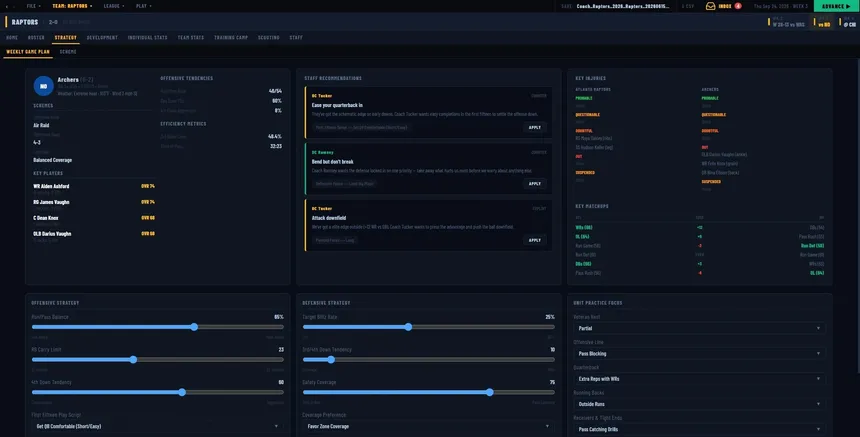Open the League dropdown menu
The height and width of the screenshot is (437, 860).
click(x=114, y=6)
